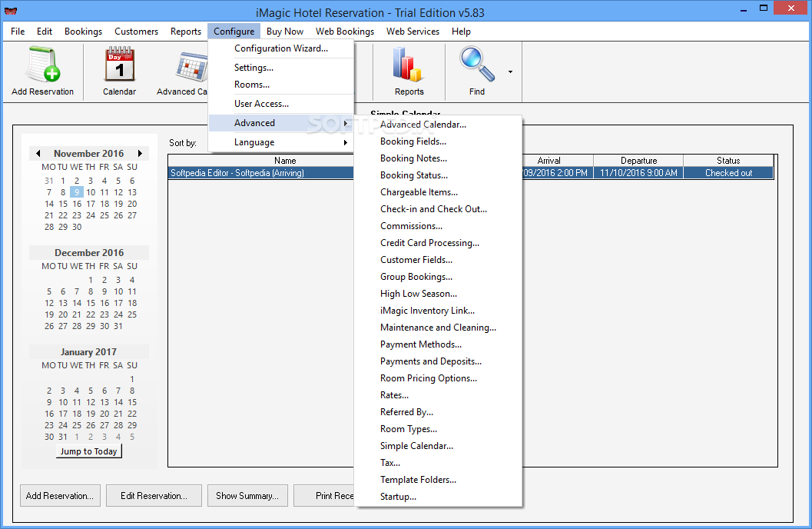Click the Print Receipt button
This screenshot has height=529, width=812.
coord(324,496)
